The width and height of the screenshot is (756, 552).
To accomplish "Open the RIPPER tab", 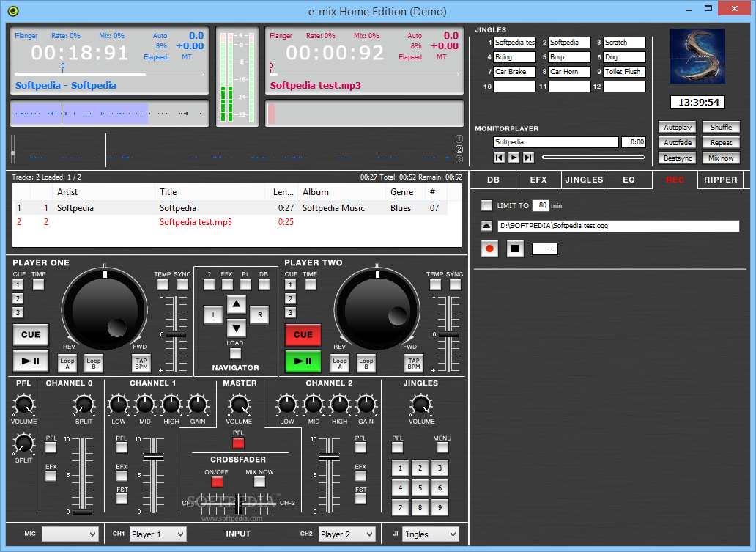I will [720, 180].
